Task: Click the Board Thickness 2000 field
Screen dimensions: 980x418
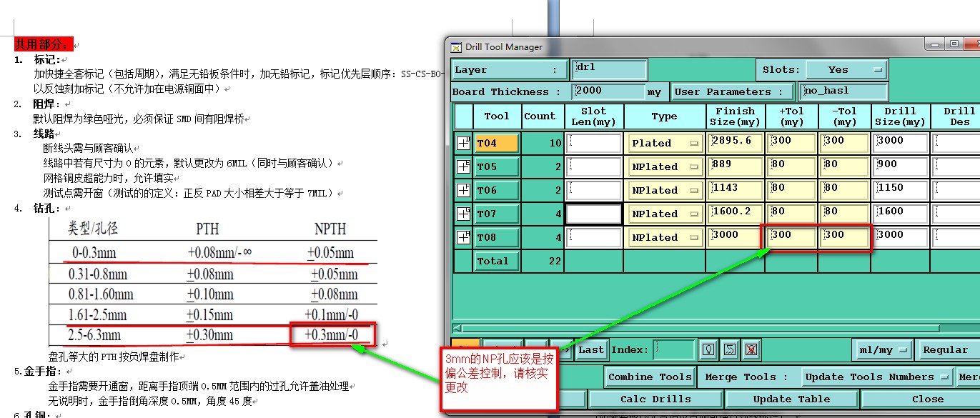Action: click(608, 91)
